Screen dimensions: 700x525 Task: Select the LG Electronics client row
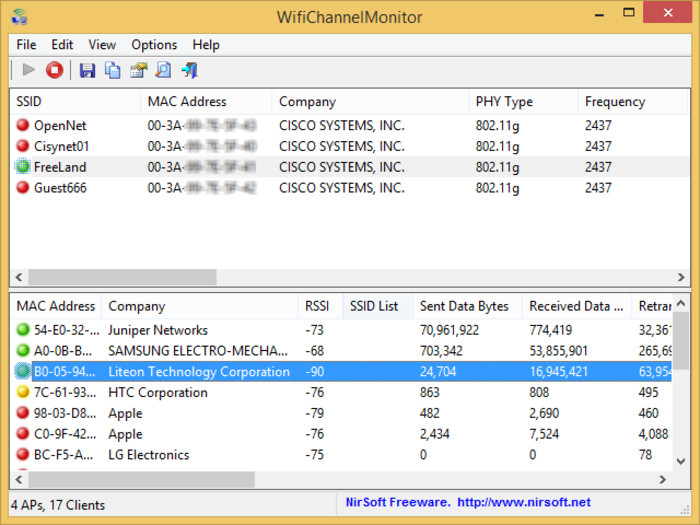coord(341,454)
